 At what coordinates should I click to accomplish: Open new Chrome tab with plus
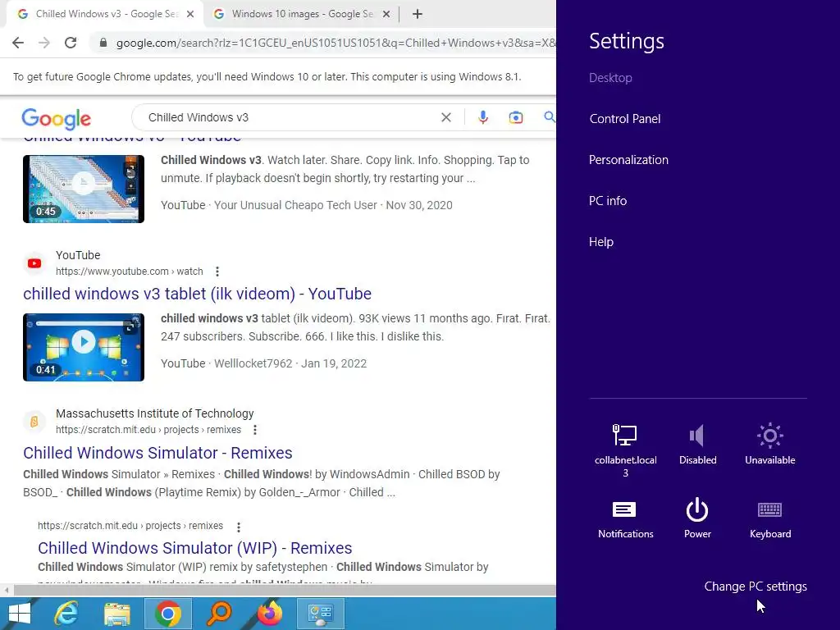418,14
